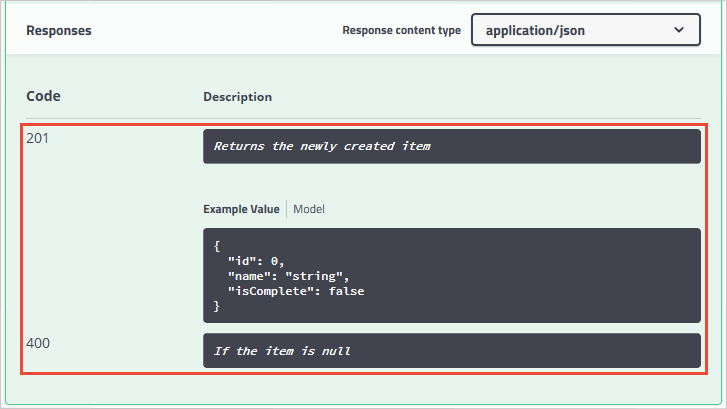727x409 pixels.
Task: Open the application/json content type dropdown
Action: (584, 31)
